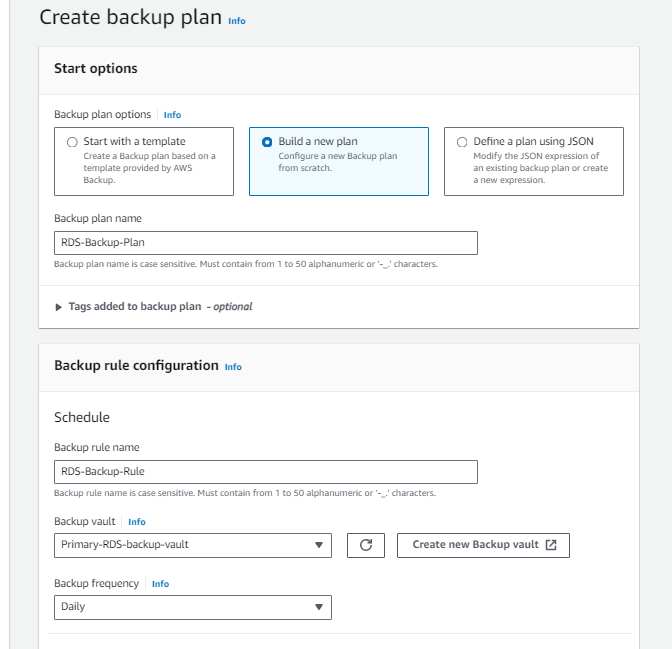This screenshot has height=649, width=672.
Task: Click the Backup plan name input field
Action: 265,243
